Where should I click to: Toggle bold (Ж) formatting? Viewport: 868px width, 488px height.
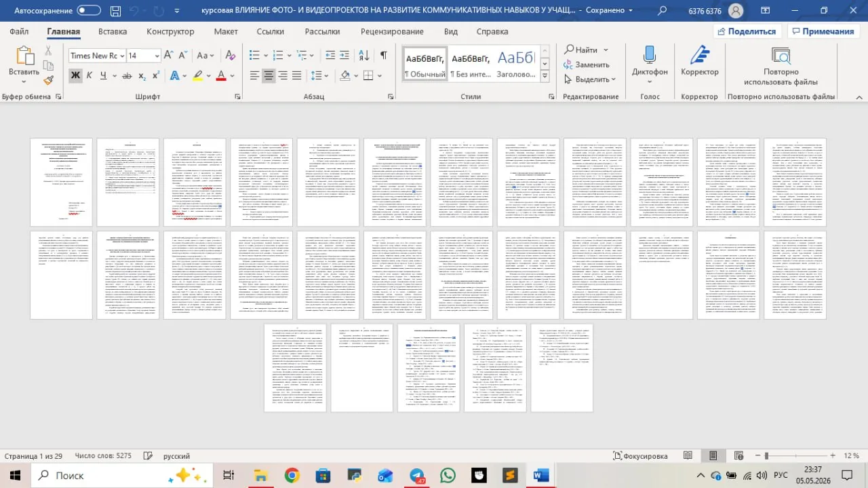(75, 75)
